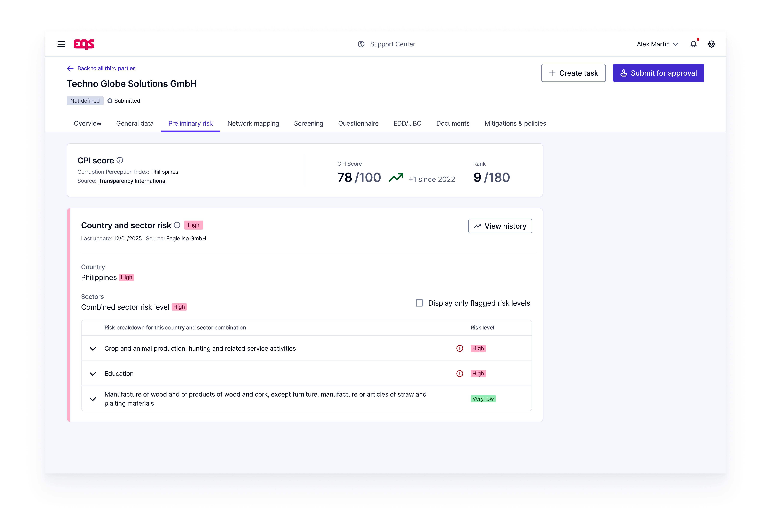The image size is (771, 532).
Task: Click the source name Eagle Isp GmbH
Action: click(186, 239)
